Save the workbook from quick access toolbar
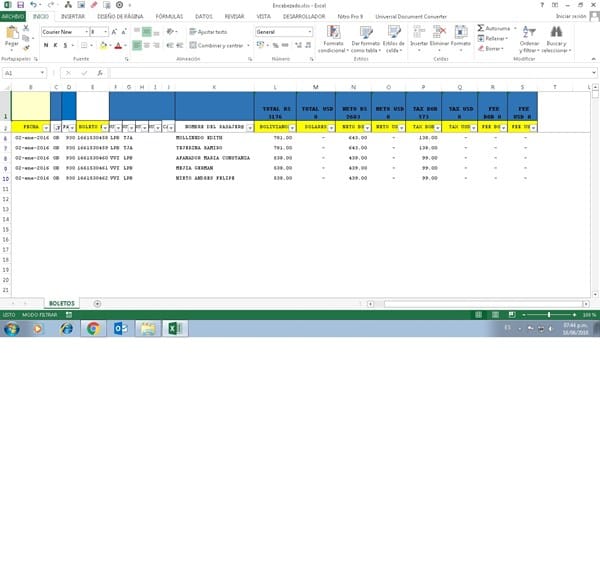Image resolution: width=600 pixels, height=562 pixels. (x=20, y=5)
